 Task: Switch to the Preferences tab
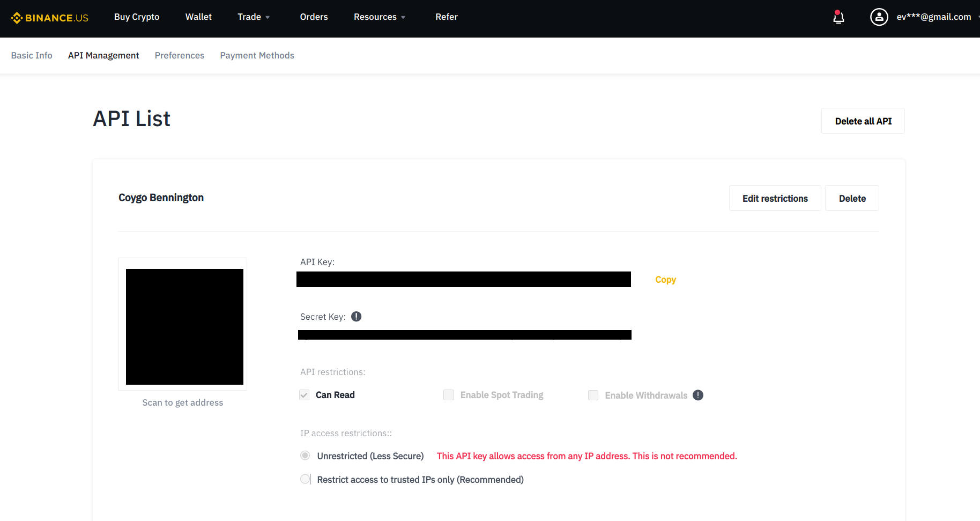(x=180, y=55)
